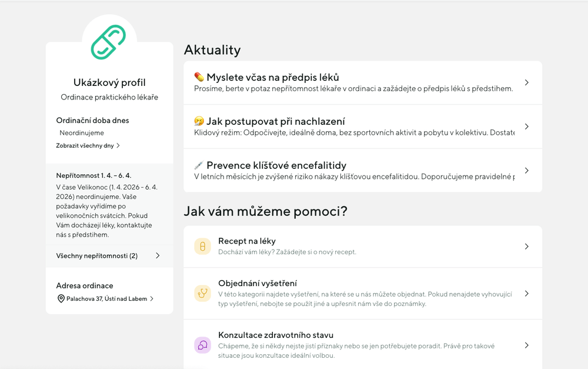This screenshot has height=369, width=588.
Task: Click the pill icon beside Recept na léky
Action: point(202,247)
